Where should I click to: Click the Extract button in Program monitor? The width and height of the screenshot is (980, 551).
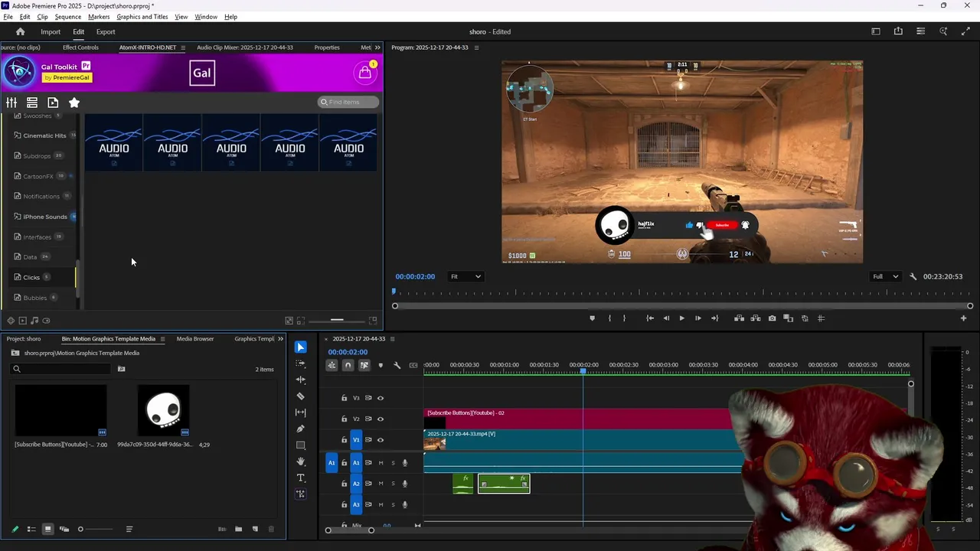[756, 318]
